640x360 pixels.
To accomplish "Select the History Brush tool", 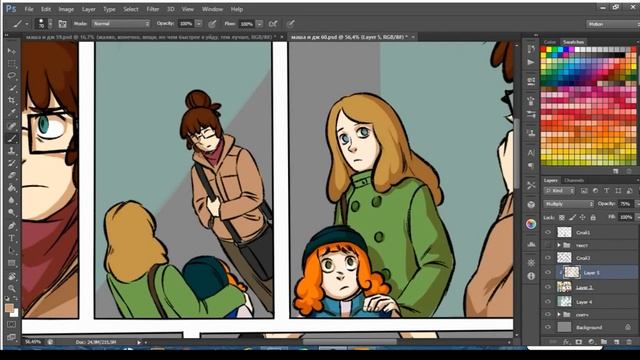I will point(11,163).
